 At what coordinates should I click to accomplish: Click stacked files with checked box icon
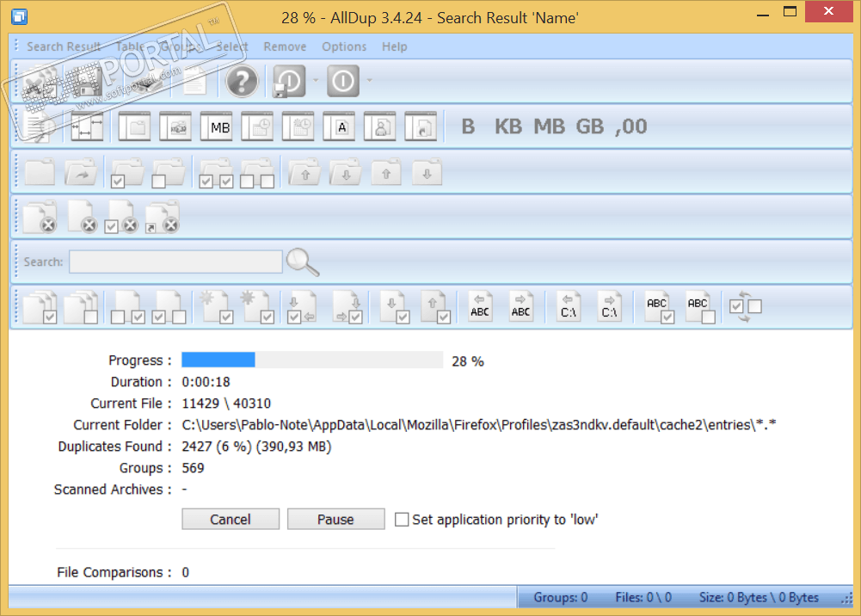click(x=40, y=307)
